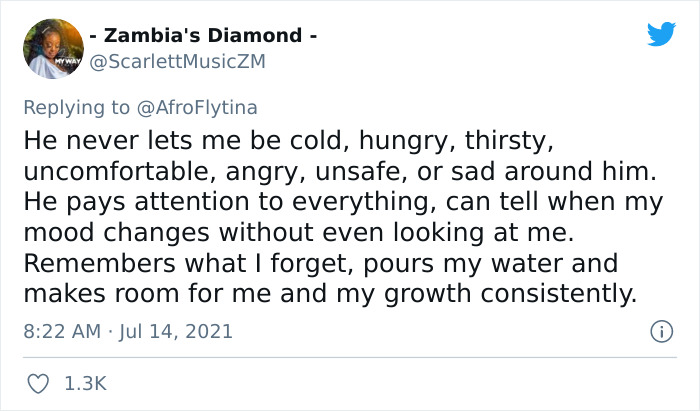Click the Twitter bird logo

click(x=661, y=35)
